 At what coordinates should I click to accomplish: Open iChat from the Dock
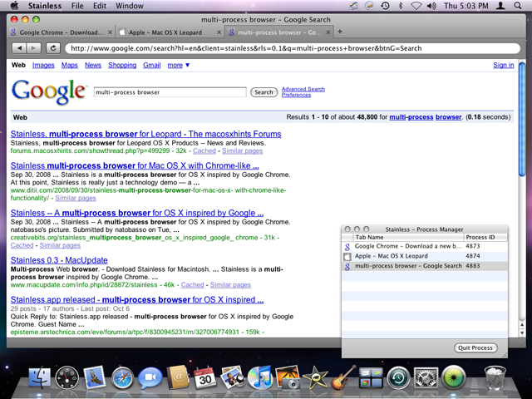(150, 377)
